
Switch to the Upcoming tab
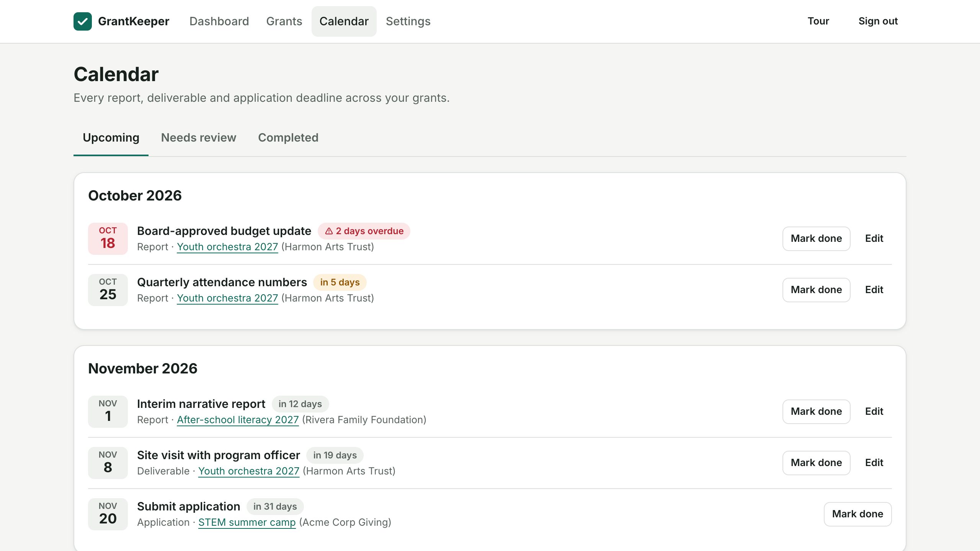[x=111, y=138]
